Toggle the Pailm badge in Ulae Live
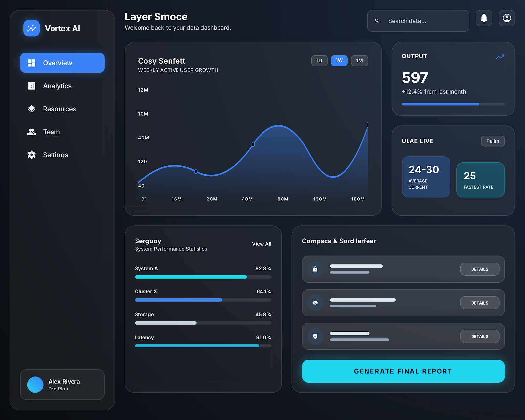The width and height of the screenshot is (525, 420). point(493,141)
